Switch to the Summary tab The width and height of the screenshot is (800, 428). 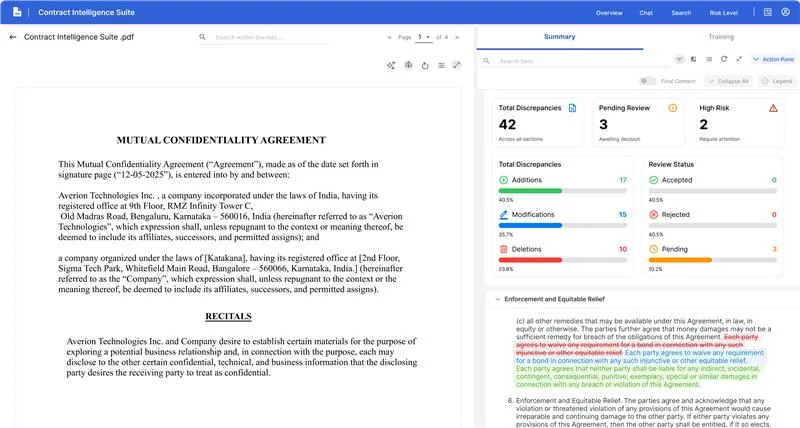coord(560,37)
